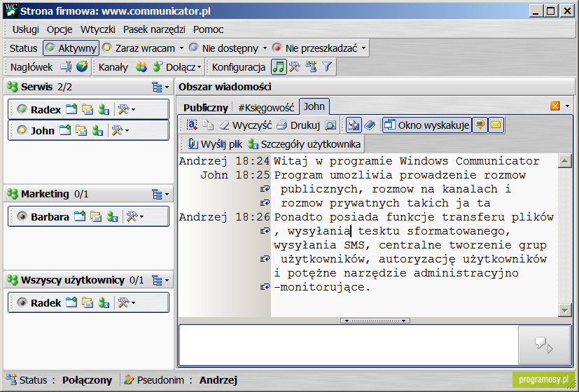Toggle the Okno wyskakuje popup option
This screenshot has width=579, height=392.
click(427, 125)
